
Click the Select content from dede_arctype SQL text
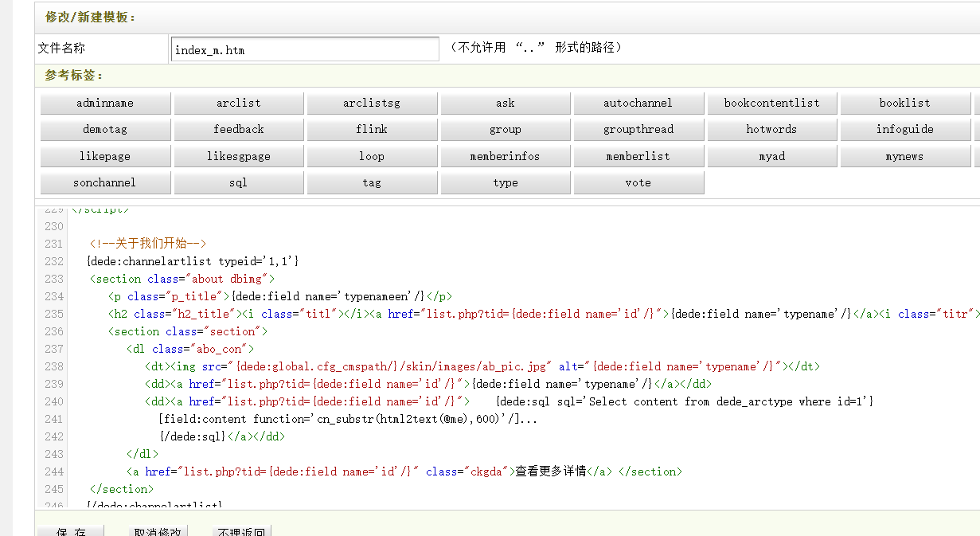coord(731,401)
